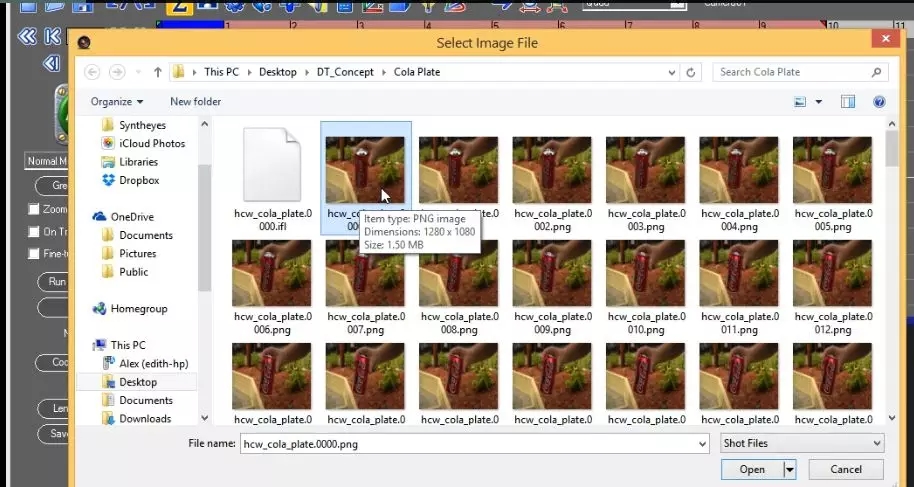Open the recent locations dropdown arrow
The image size is (914, 487).
138,72
